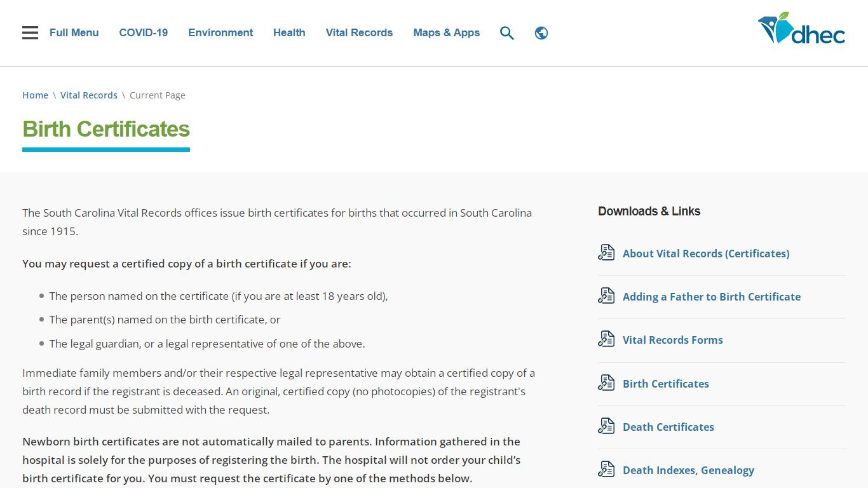Viewport: 868px width, 488px height.
Task: Click paragraph starting 'Immediate family members'
Action: pyautogui.click(x=278, y=391)
